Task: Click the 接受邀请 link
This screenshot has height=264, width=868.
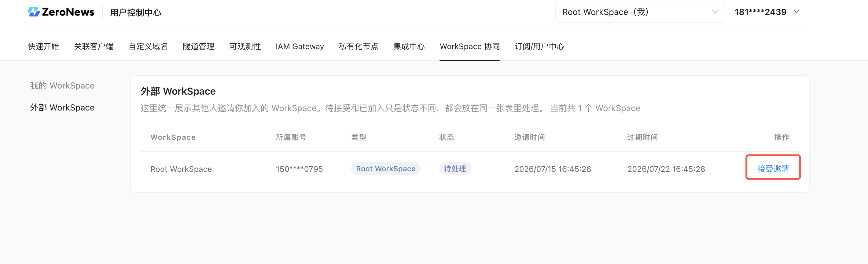Action: tap(773, 169)
